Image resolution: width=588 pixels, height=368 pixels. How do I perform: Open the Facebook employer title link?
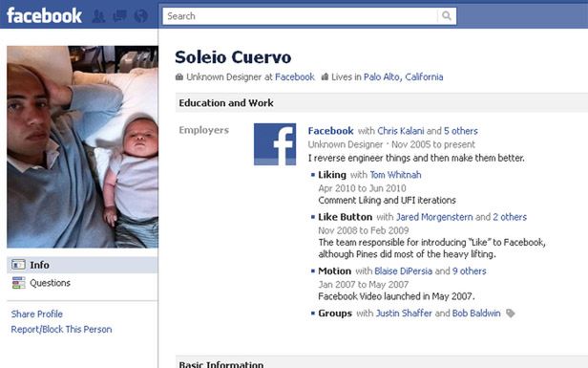tap(330, 131)
